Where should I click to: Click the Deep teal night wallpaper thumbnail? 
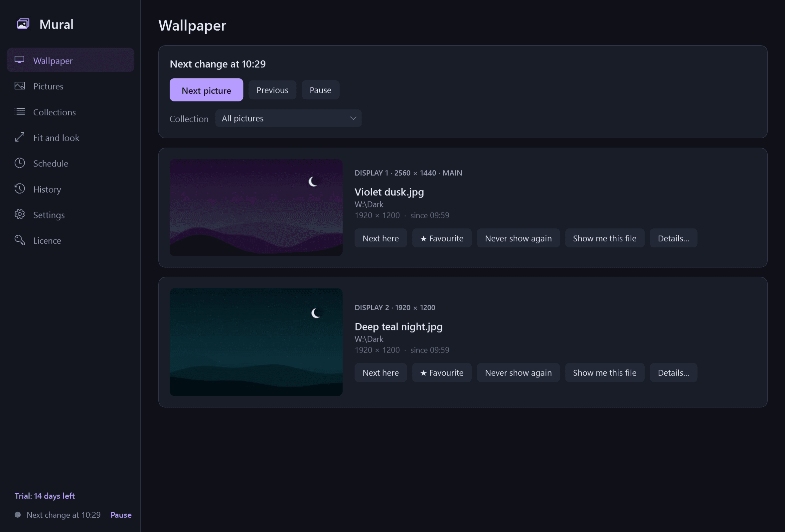coord(256,341)
